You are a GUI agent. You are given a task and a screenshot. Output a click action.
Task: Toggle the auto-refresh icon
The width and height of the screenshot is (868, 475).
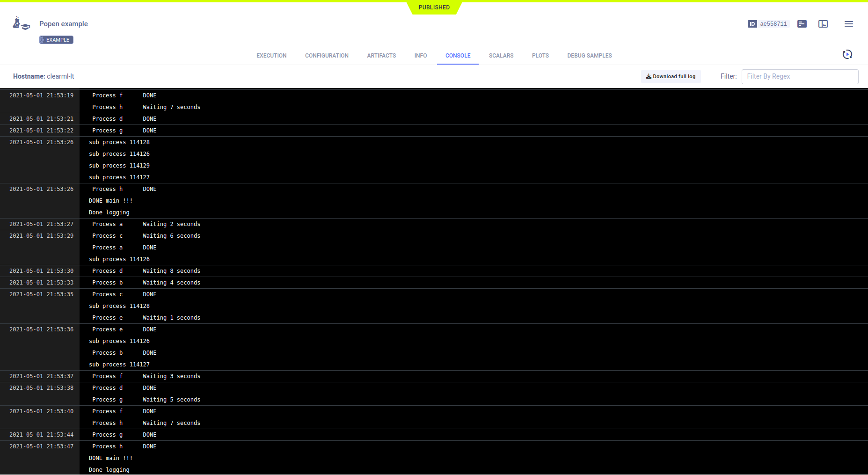click(x=847, y=55)
